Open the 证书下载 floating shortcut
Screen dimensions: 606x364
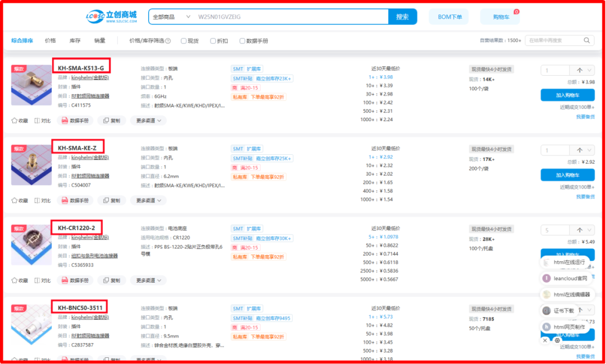(x=559, y=311)
